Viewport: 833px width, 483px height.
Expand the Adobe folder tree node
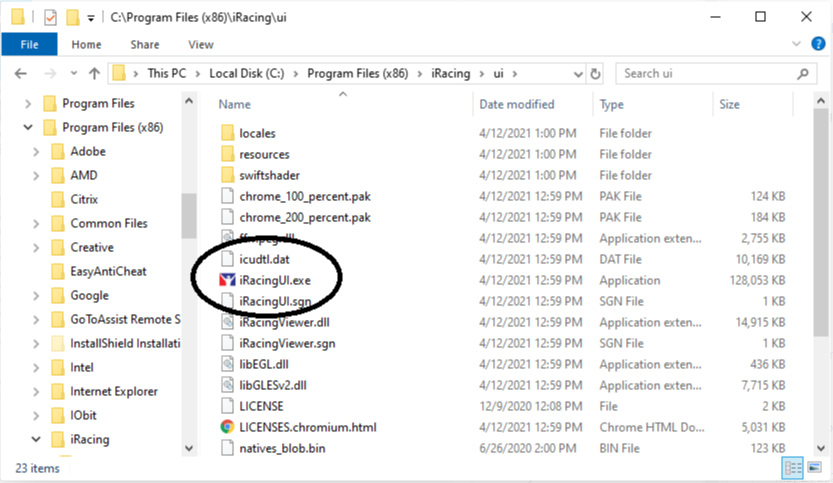pyautogui.click(x=36, y=151)
